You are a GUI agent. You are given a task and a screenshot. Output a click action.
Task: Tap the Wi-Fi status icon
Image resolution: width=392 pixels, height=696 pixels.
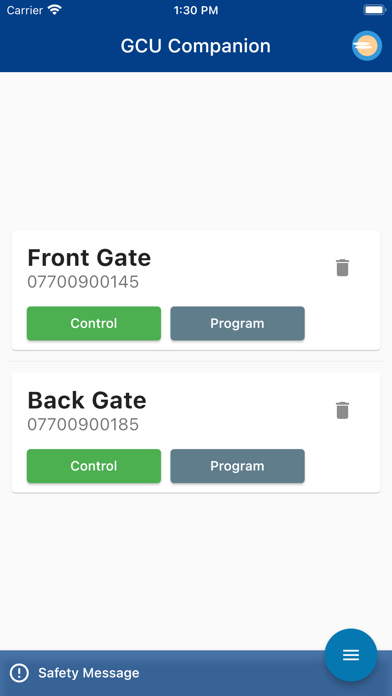(x=55, y=10)
